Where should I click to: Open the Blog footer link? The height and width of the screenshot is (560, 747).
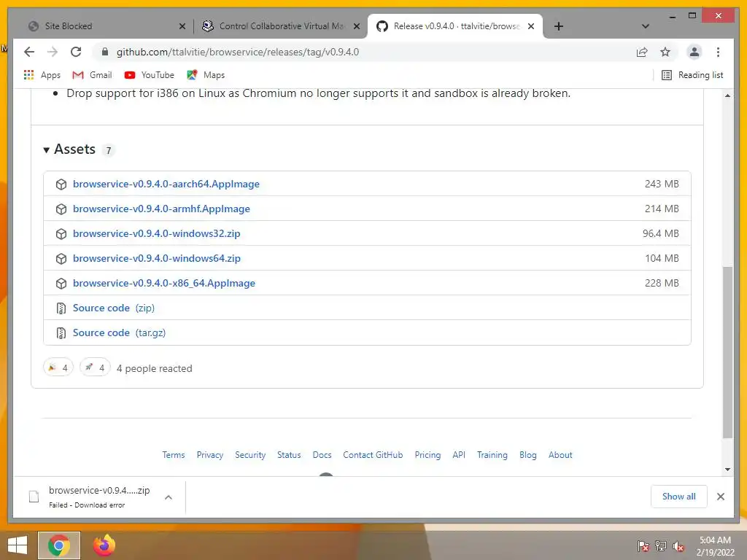click(528, 455)
